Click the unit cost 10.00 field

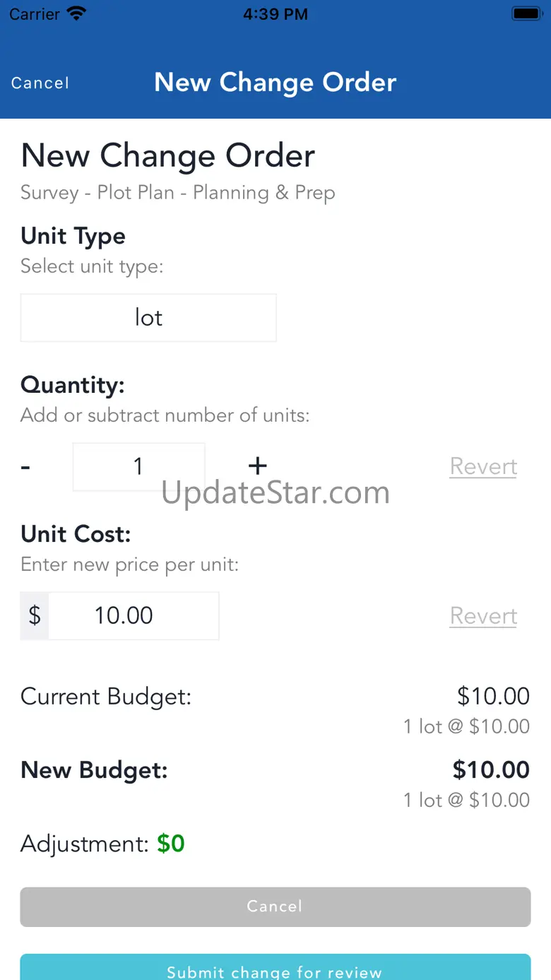point(134,615)
